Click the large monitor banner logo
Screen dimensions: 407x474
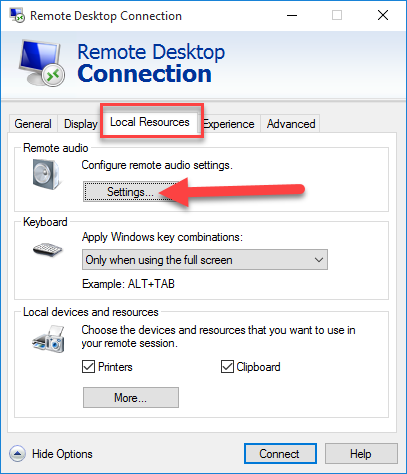tap(42, 63)
